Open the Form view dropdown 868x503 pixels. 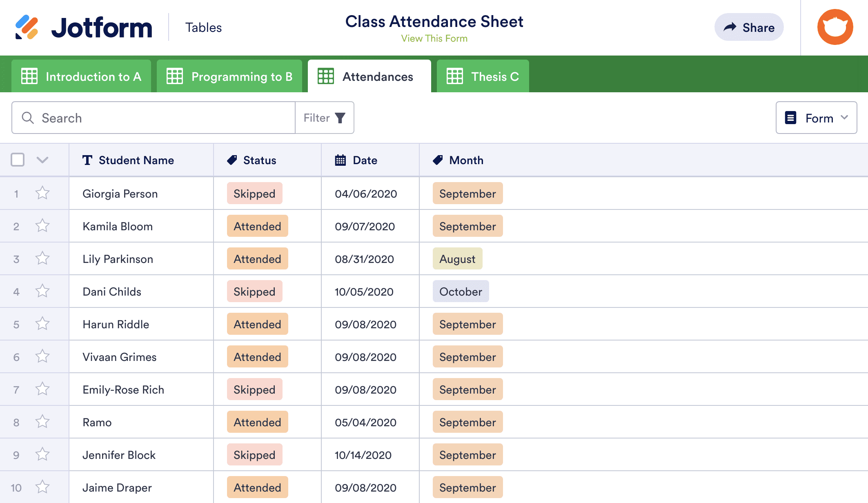pos(816,118)
